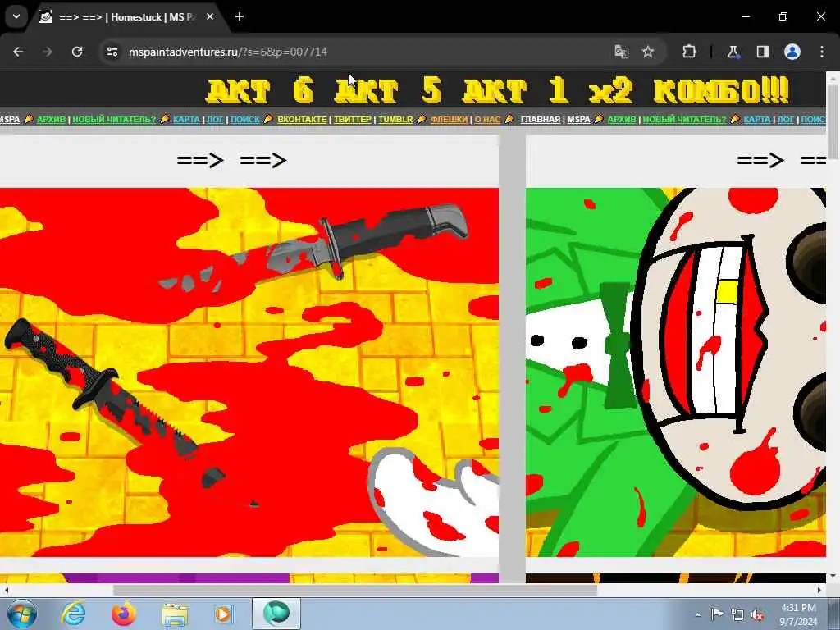The width and height of the screenshot is (840, 630).
Task: Click the vertical page scrollbar thumb
Action: click(x=833, y=121)
